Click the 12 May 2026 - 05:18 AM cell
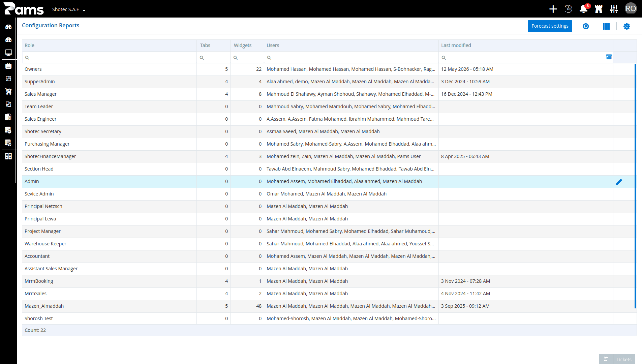Screen dimensions: 642x364 pos(526,69)
